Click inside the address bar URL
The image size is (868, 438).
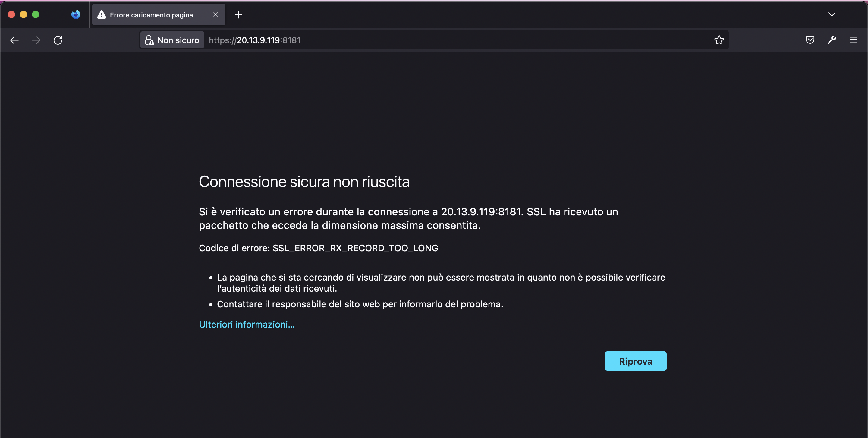coord(254,40)
